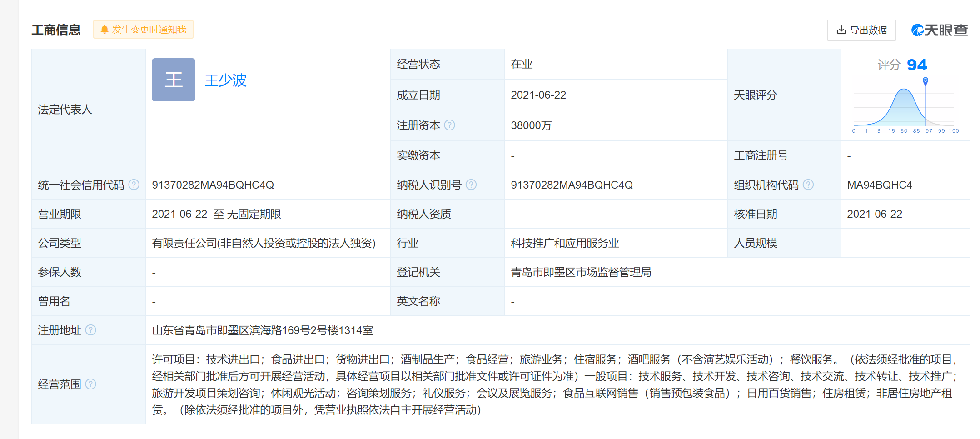
Task: Click the score marker on 天眼评分 chart
Action: [x=925, y=81]
